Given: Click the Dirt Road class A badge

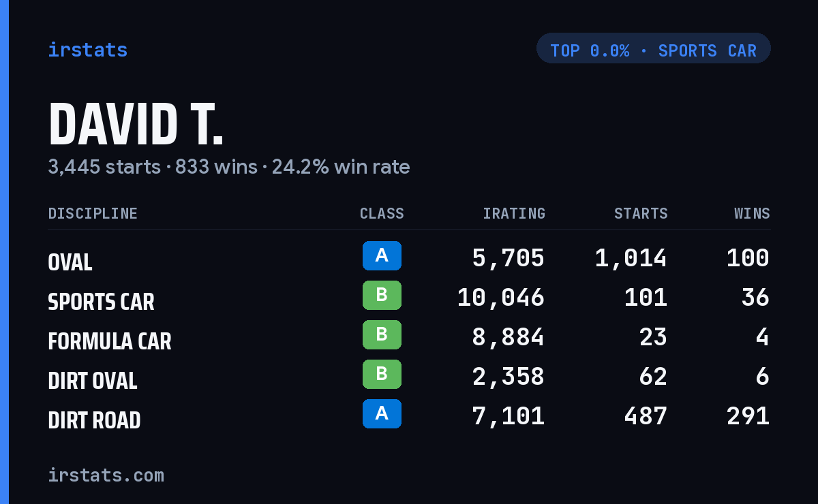Looking at the screenshot, I should coord(382,413).
